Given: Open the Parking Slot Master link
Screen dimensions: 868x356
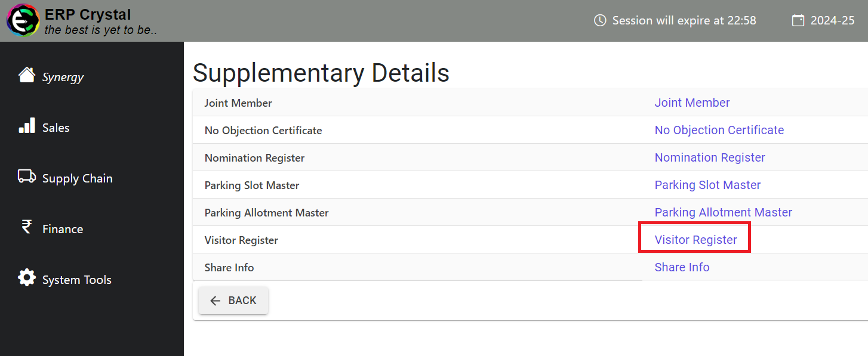Looking at the screenshot, I should (707, 185).
